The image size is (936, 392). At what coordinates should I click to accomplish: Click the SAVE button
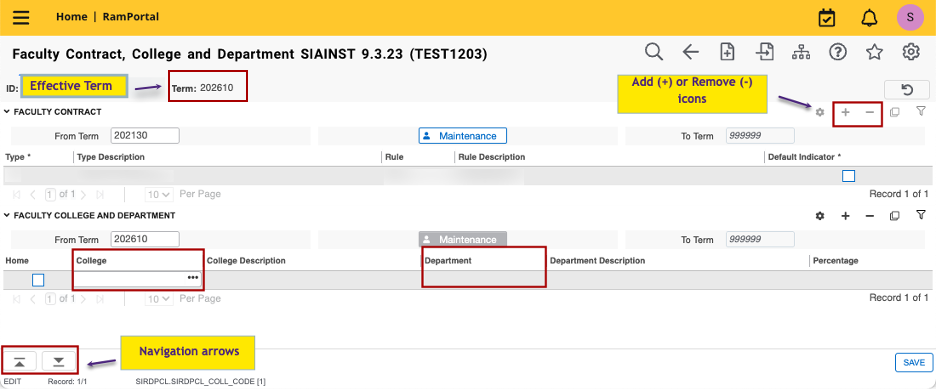click(x=913, y=363)
